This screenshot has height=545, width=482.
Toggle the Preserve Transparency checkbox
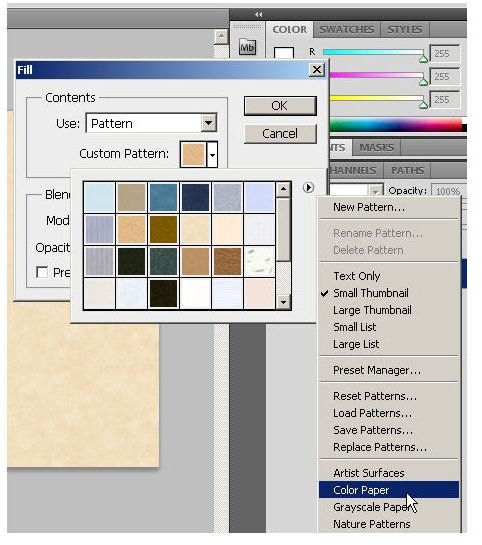click(42, 272)
